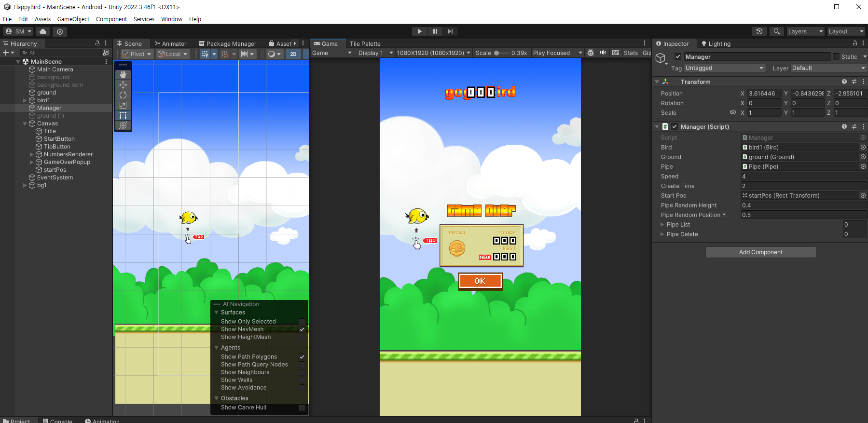Mute audio in Game view
Image resolution: width=868 pixels, height=423 pixels.
pyautogui.click(x=603, y=53)
